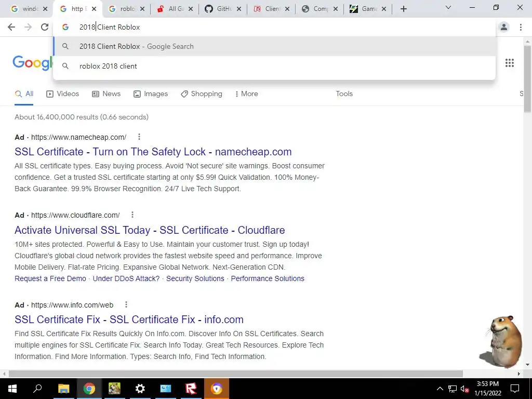Open search Tools options

344,94
